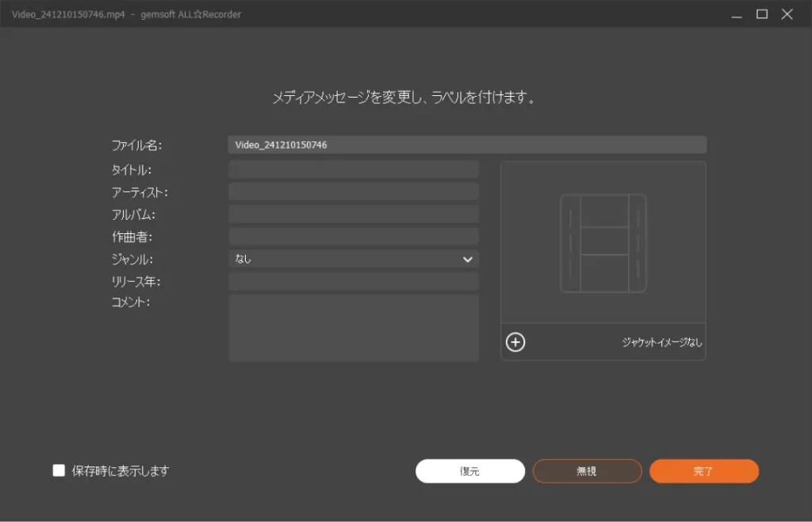Image resolution: width=812 pixels, height=522 pixels.
Task: Click the plus icon to add jacket image
Action: (x=515, y=342)
